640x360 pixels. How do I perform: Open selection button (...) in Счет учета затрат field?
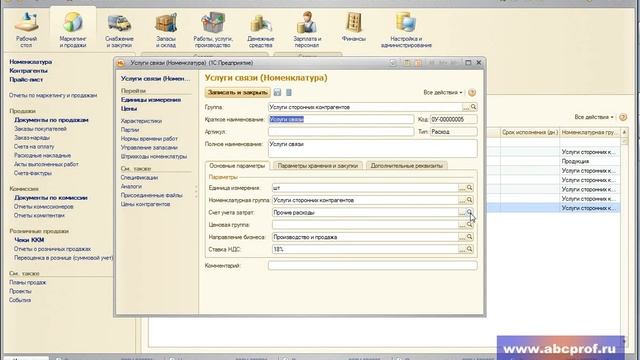[x=462, y=212]
